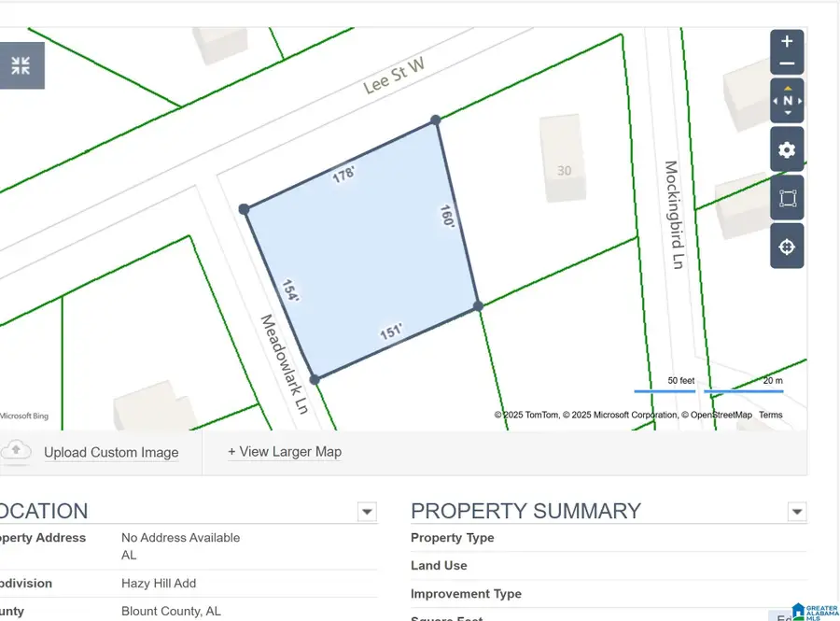The image size is (840, 621).
Task: Click the cloud upload icon
Action: (x=16, y=451)
